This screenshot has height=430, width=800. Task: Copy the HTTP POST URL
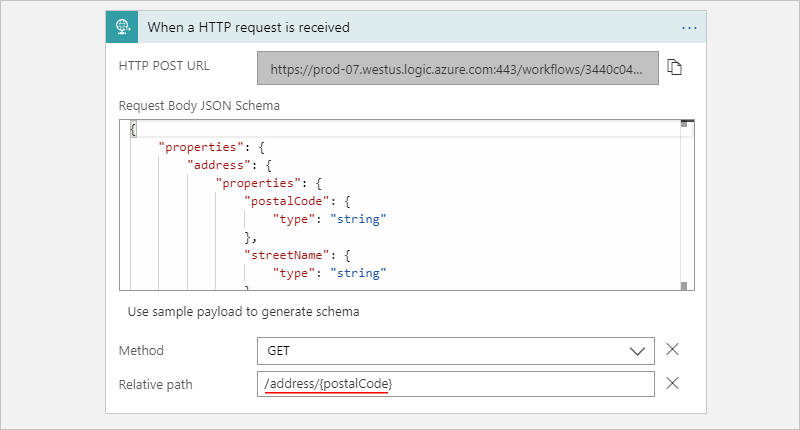[675, 68]
